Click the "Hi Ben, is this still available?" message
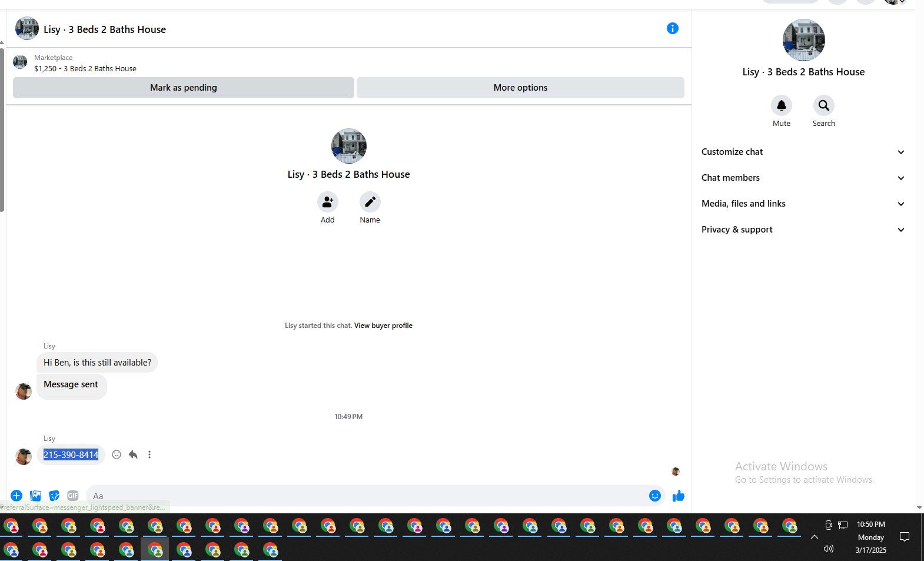This screenshot has width=924, height=561. (x=97, y=363)
